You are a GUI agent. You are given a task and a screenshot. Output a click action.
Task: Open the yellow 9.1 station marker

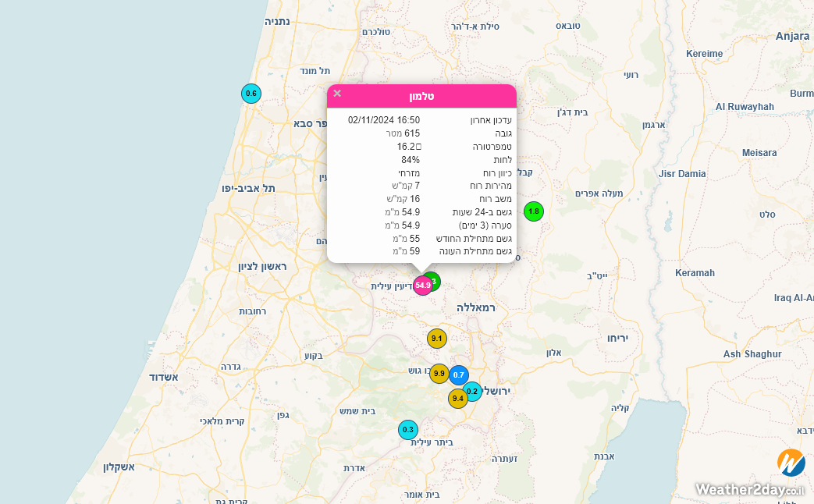[x=437, y=339]
